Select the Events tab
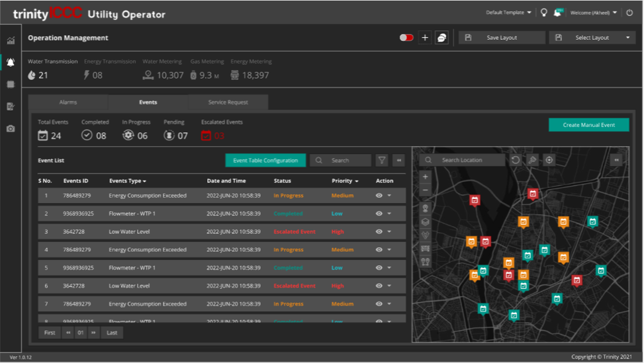The width and height of the screenshot is (644, 363). pos(148,102)
